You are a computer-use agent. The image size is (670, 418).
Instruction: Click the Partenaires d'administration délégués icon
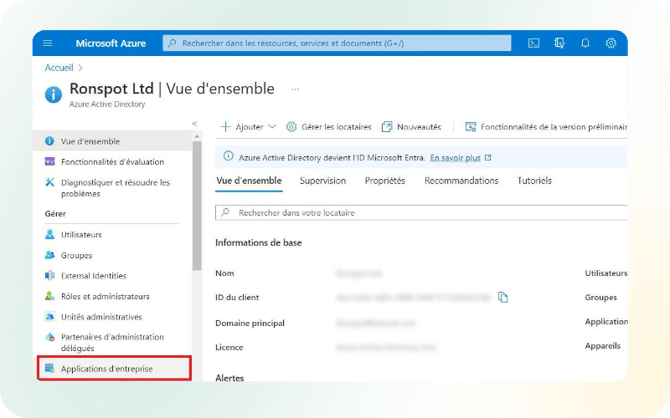point(50,337)
